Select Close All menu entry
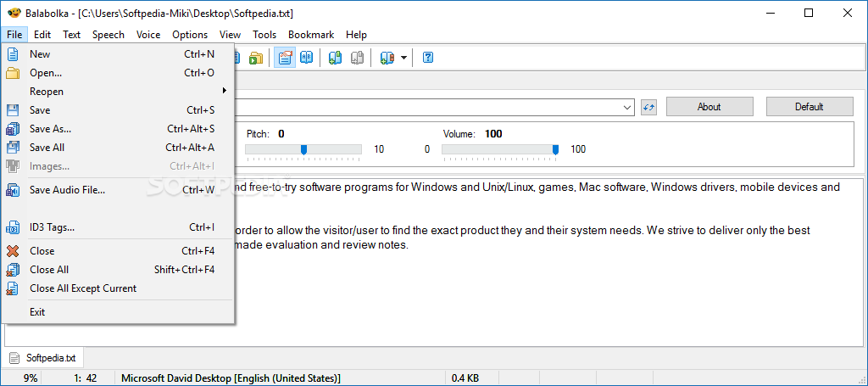 click(x=118, y=270)
